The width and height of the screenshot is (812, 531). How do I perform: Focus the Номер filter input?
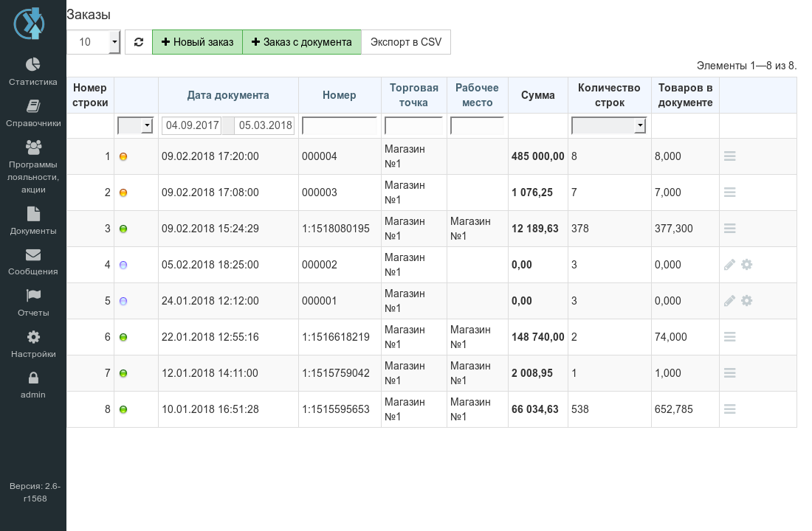[x=340, y=125]
